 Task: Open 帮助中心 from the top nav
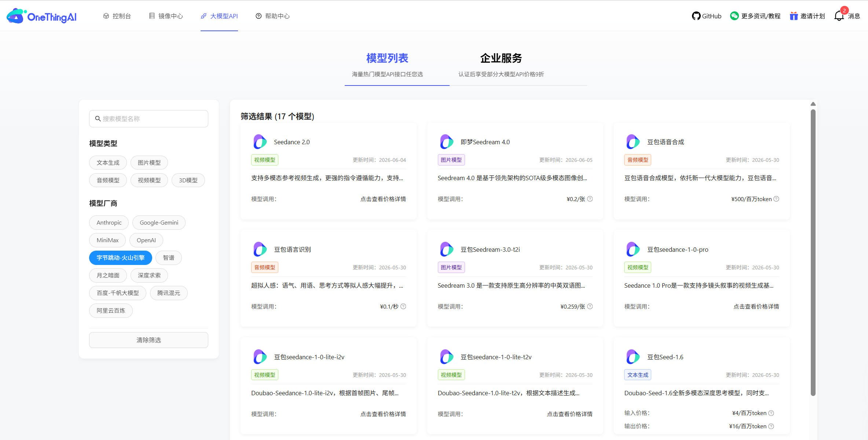(x=272, y=16)
